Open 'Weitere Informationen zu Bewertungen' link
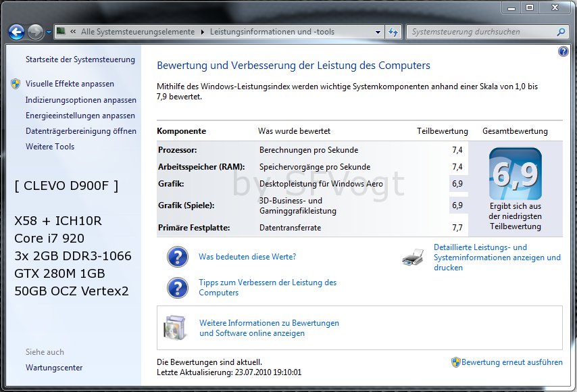Viewport: 577px width, 392px height. click(x=269, y=328)
